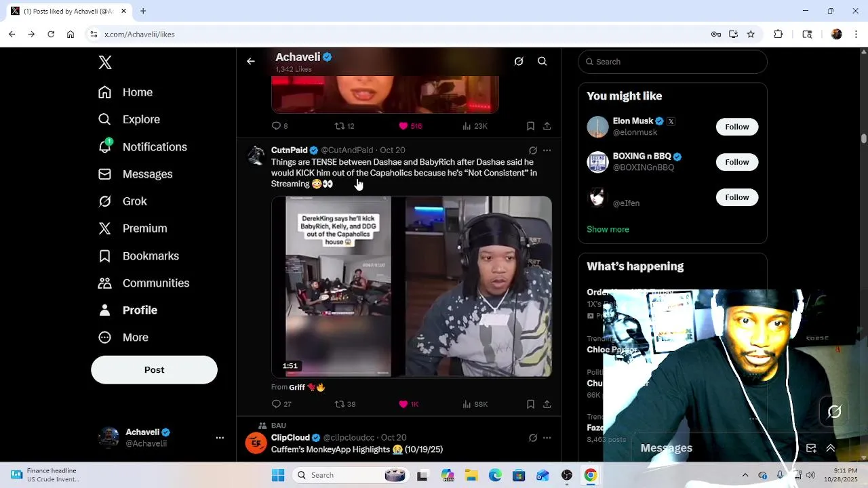This screenshot has width=868, height=488.
Task: Click the X logo in sidebar
Action: [x=105, y=62]
